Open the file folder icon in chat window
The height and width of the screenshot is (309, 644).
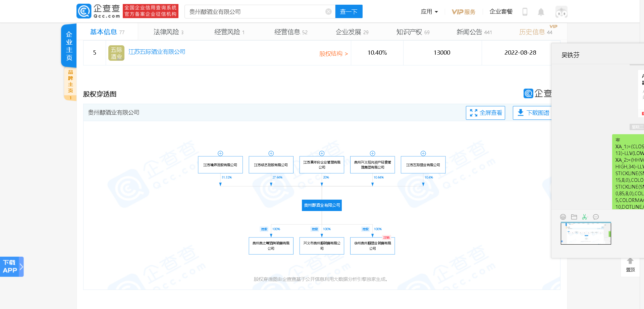574,217
